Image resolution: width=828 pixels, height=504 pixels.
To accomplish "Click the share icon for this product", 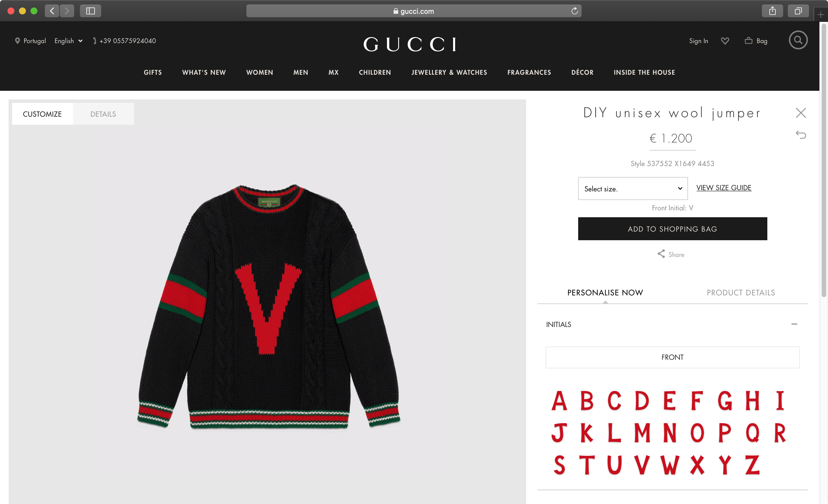I will coord(661,253).
